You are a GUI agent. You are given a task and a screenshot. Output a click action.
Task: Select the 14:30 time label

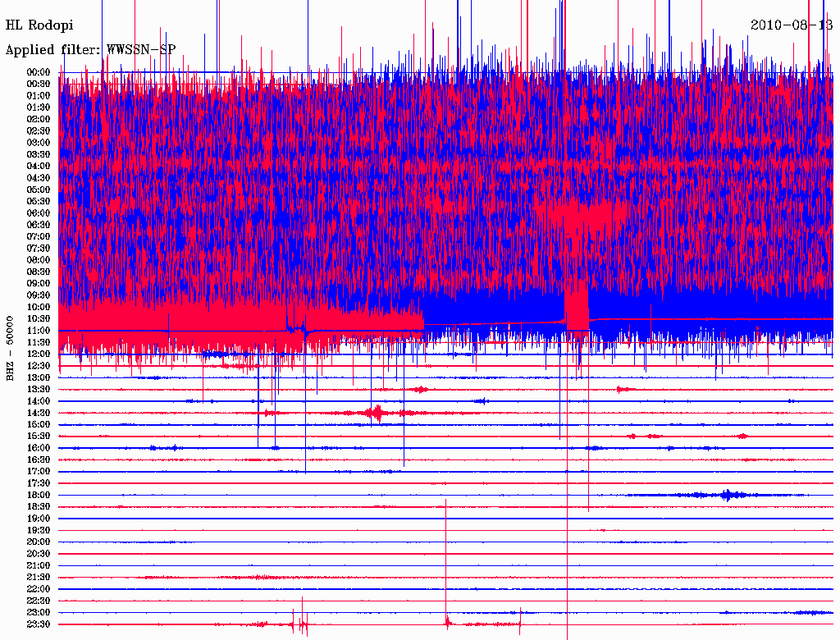click(x=39, y=412)
